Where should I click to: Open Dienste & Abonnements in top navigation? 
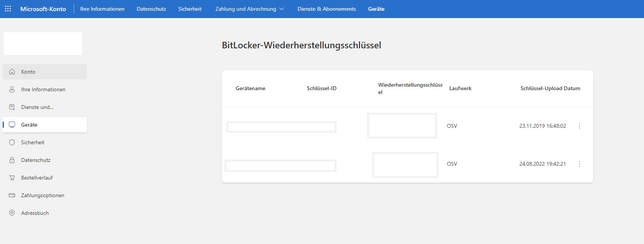[327, 9]
